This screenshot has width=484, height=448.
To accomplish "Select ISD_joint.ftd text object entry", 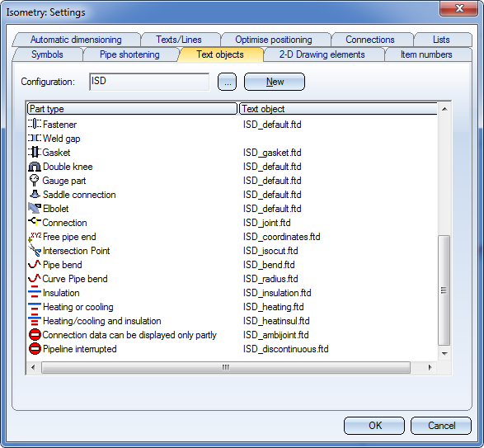I will pos(266,223).
